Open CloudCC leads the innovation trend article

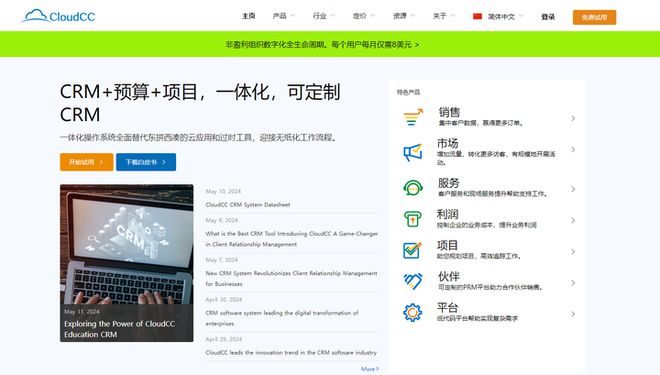click(291, 353)
